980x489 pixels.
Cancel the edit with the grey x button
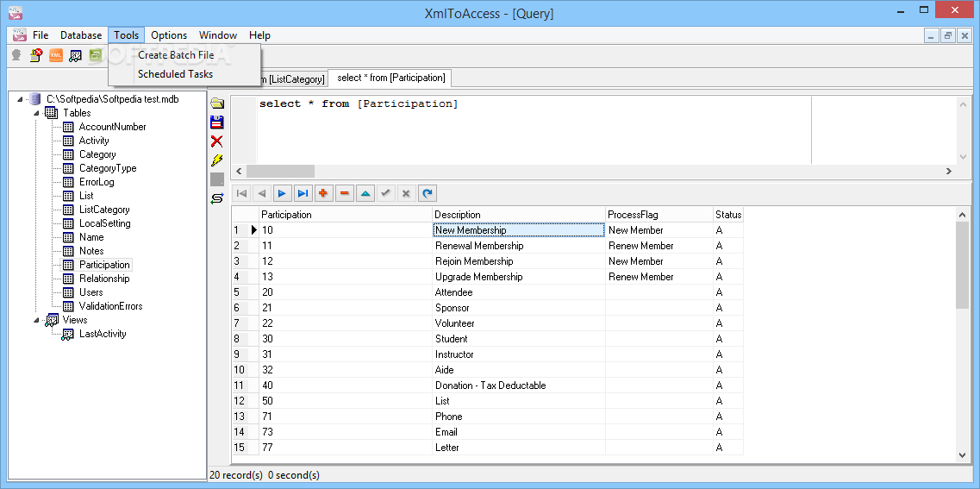(406, 193)
